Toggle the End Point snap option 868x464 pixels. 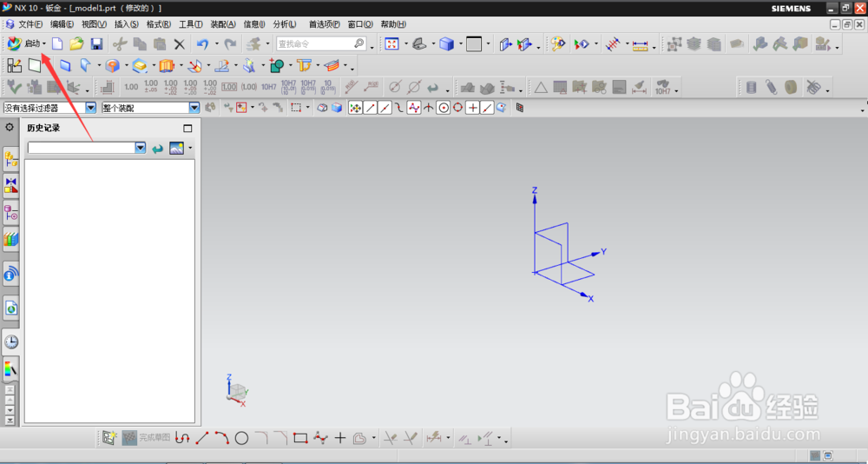371,108
